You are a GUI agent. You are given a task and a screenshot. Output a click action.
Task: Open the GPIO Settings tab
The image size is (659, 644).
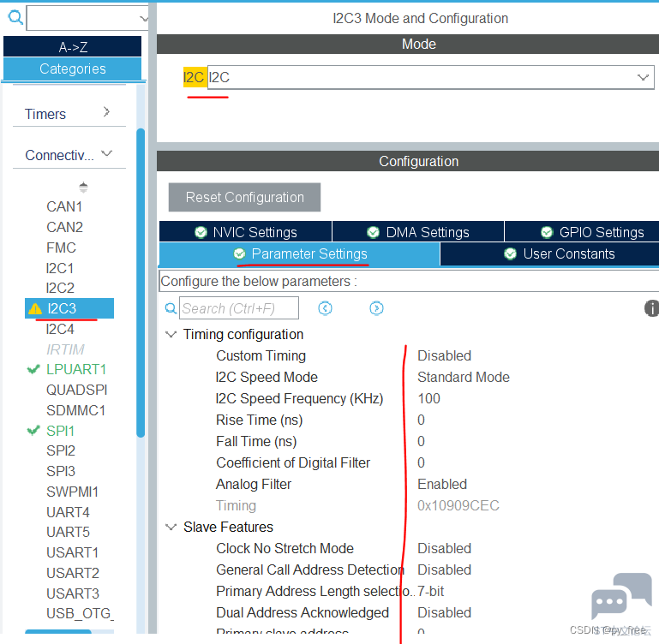coord(583,232)
